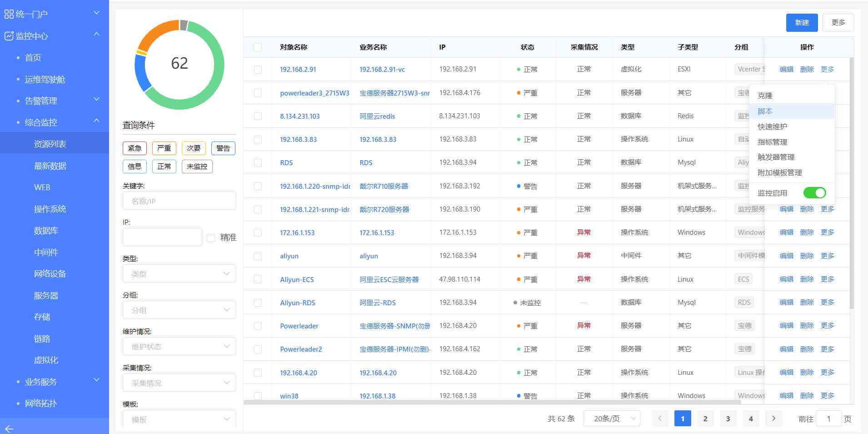
Task: Collapse the 监控中心 menu chevron
Action: click(96, 35)
